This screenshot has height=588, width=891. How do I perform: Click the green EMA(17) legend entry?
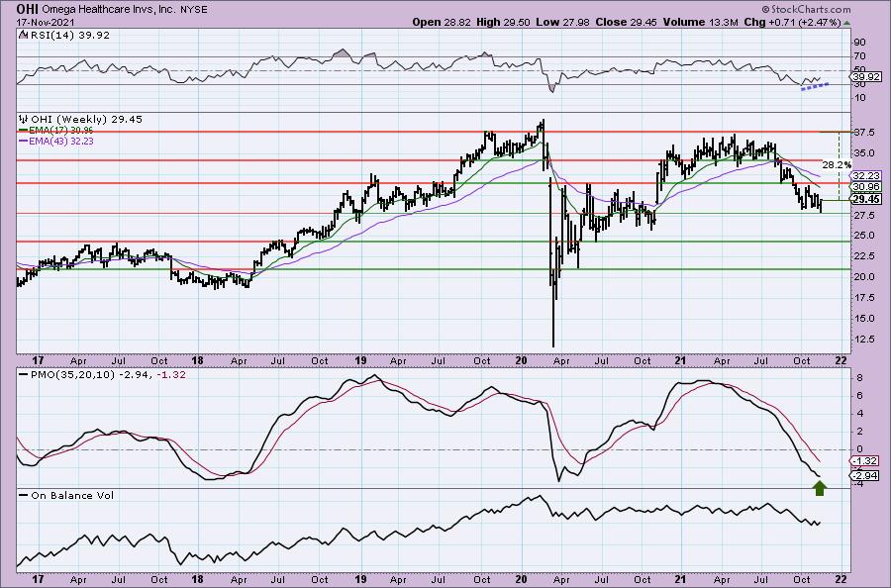[x=56, y=130]
